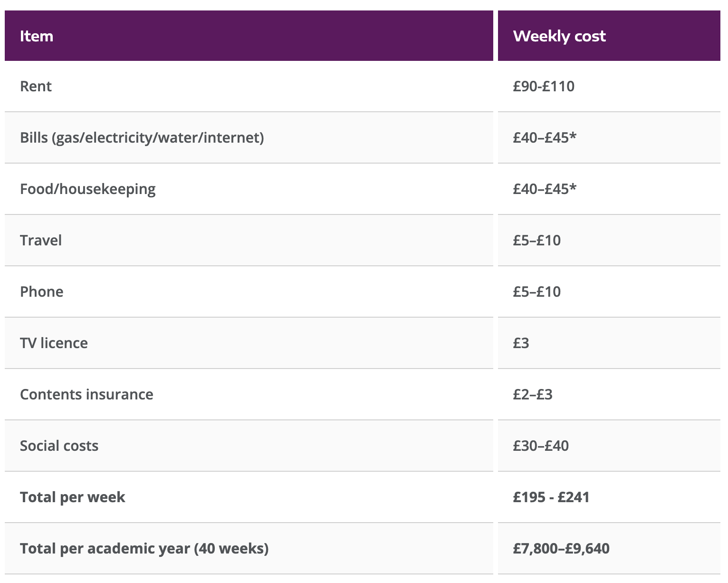
Task: Select the "Rent" row label
Action: pyautogui.click(x=36, y=86)
